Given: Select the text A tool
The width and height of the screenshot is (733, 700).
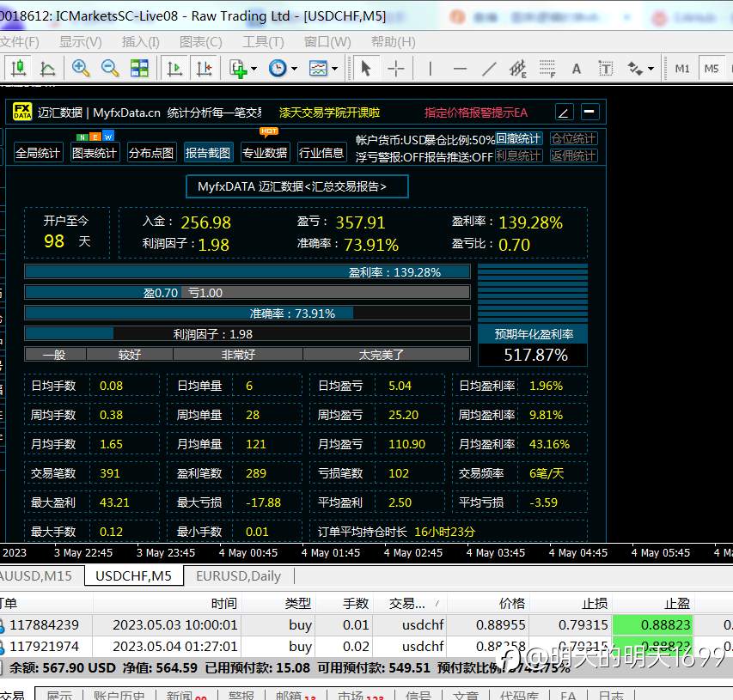Looking at the screenshot, I should [577, 69].
